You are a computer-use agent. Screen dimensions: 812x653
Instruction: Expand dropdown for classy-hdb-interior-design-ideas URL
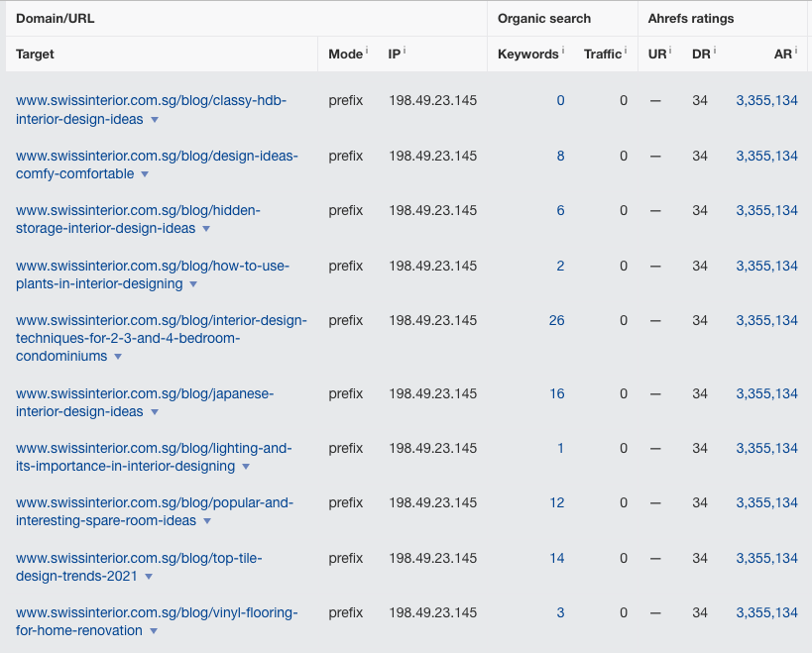155,120
